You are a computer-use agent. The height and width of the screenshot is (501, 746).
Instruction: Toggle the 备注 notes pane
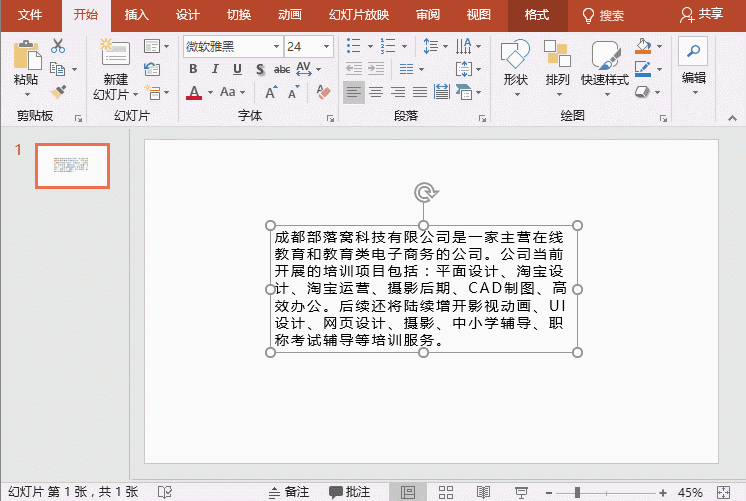click(289, 492)
